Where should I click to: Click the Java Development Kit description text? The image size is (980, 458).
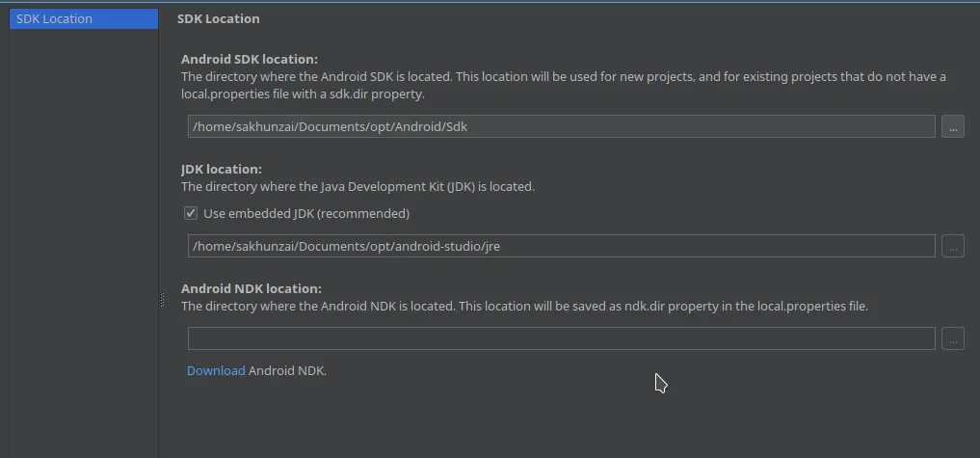pyautogui.click(x=358, y=186)
